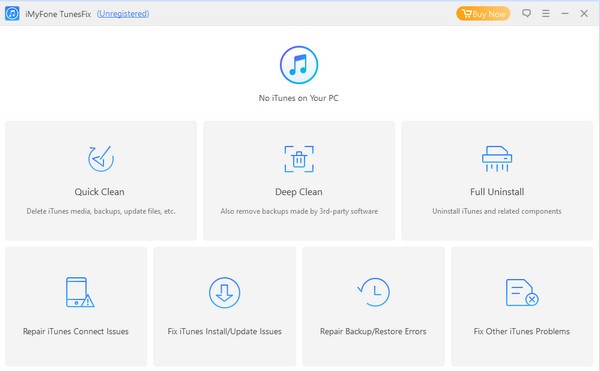Viewport: 600px width, 371px height.
Task: Click the download arrow install icon
Action: 225,293
